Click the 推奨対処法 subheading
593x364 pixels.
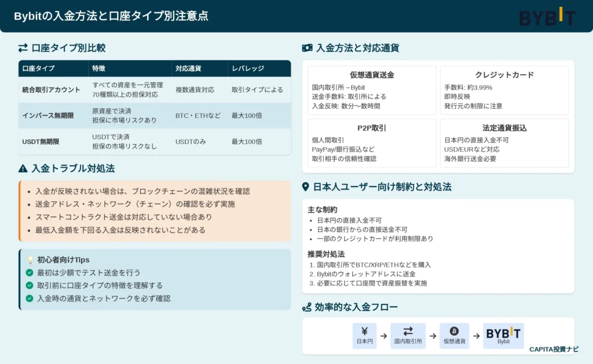[x=326, y=254]
